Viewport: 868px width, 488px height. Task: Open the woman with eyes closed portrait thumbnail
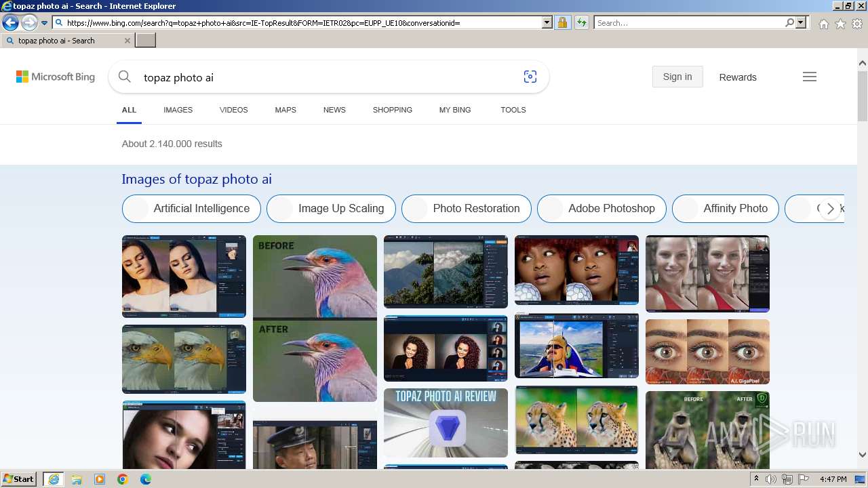click(x=184, y=277)
